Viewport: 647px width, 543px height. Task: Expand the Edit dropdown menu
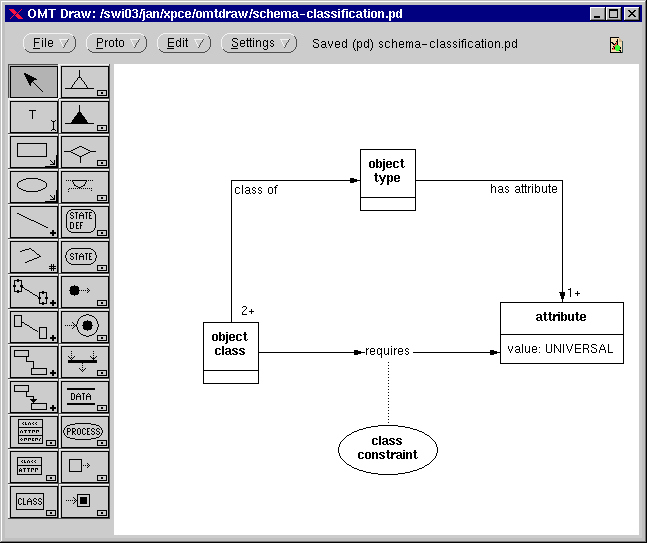pos(183,44)
